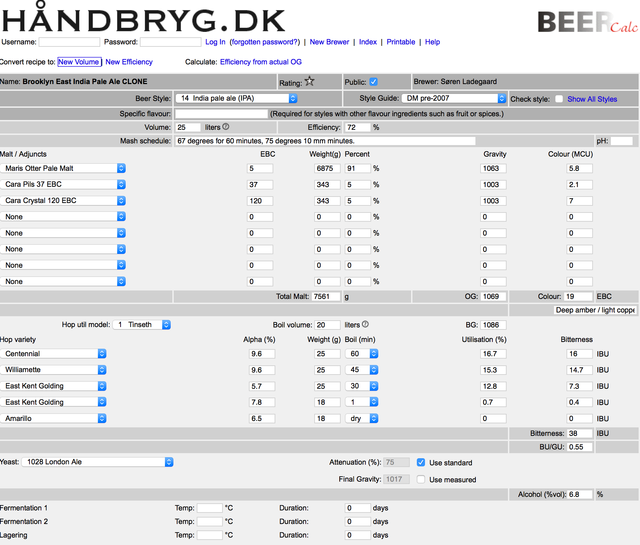This screenshot has height=545, width=640.
Task: Open the New Brewer link
Action: [329, 42]
